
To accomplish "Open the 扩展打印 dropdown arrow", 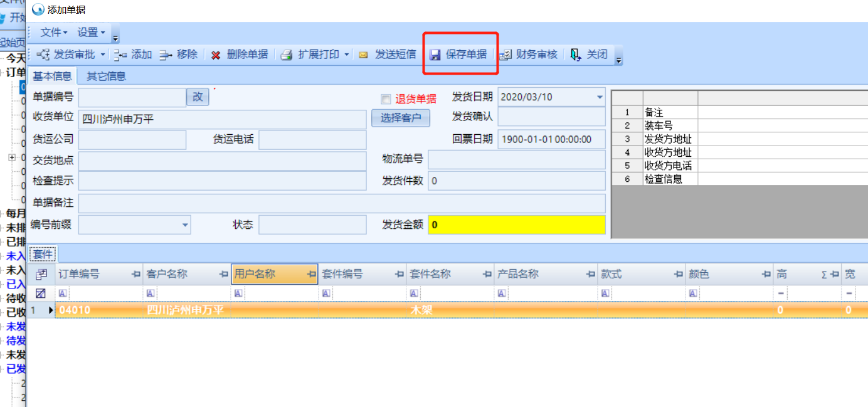I will (x=346, y=55).
